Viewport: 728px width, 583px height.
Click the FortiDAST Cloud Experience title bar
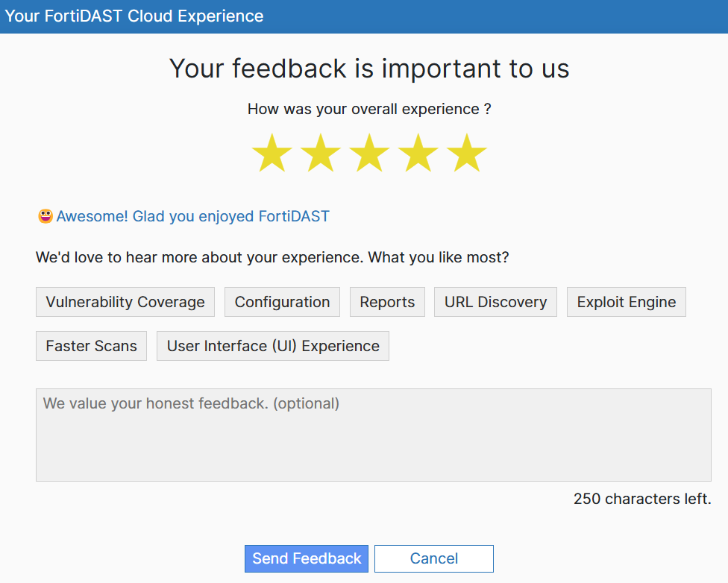tap(134, 16)
